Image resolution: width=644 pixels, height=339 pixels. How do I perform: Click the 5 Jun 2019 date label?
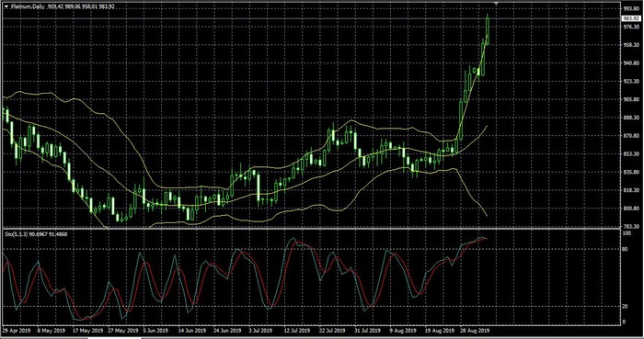click(x=156, y=330)
